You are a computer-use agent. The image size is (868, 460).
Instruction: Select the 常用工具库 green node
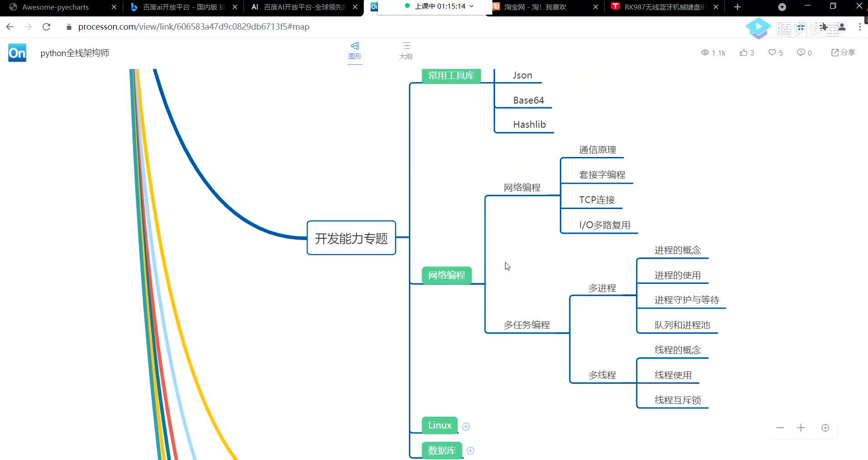tap(451, 75)
